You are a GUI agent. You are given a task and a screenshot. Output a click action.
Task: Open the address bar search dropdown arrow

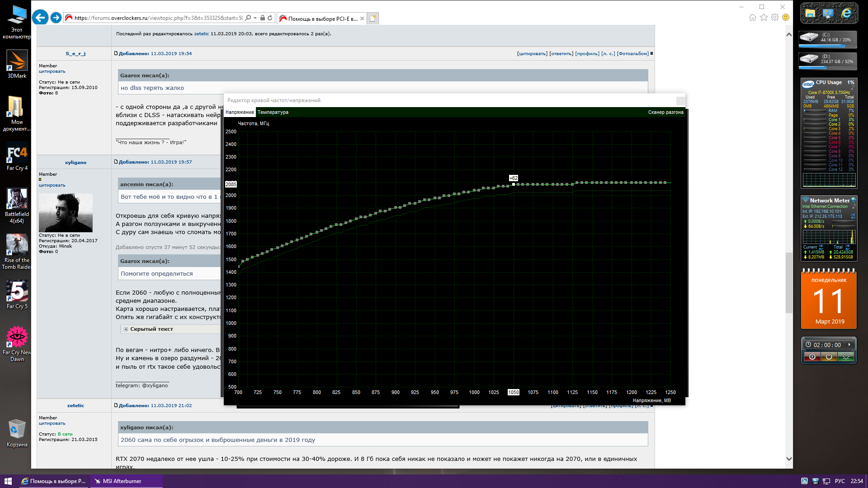click(255, 18)
